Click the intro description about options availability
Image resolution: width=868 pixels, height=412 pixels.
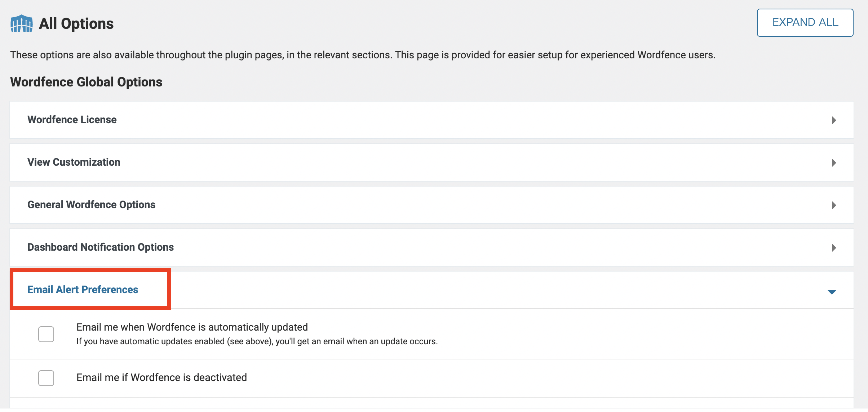[x=362, y=55]
